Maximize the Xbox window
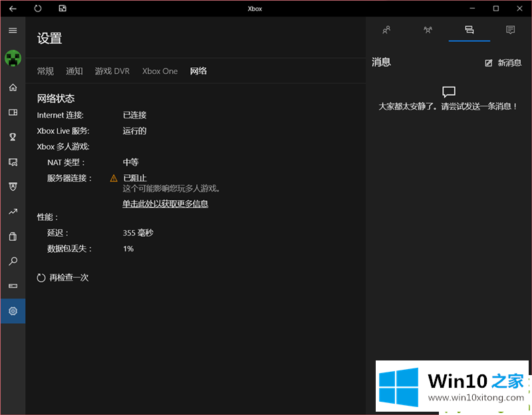532x415 pixels. [x=496, y=9]
